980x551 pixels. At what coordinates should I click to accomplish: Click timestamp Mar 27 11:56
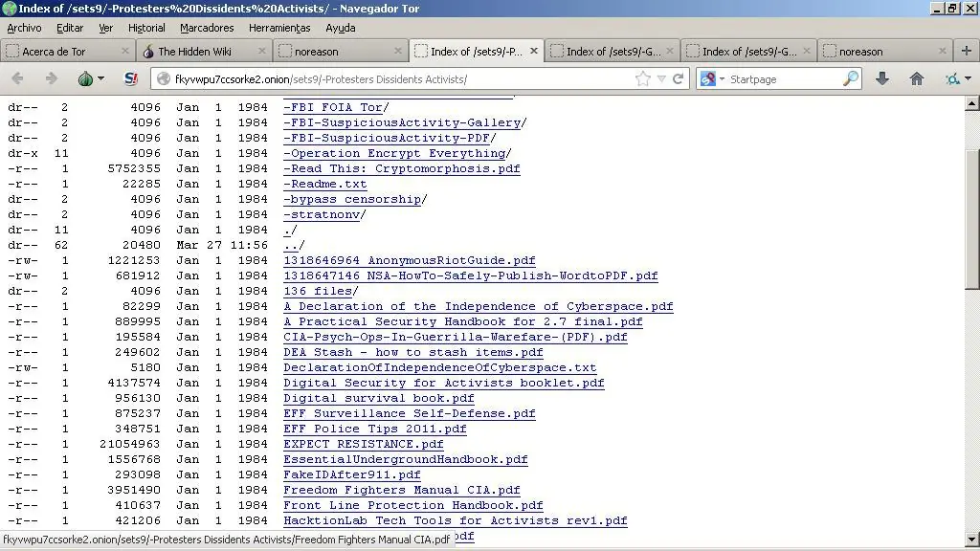coord(222,245)
